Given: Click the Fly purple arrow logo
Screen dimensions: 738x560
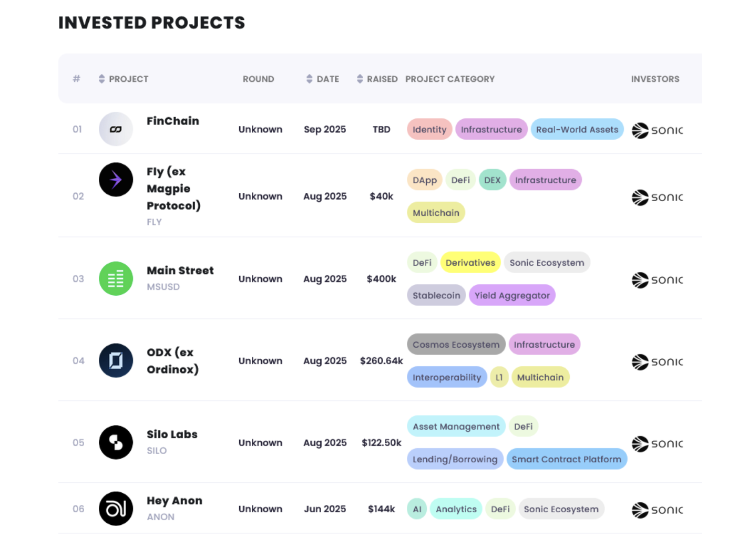Looking at the screenshot, I should 116,180.
